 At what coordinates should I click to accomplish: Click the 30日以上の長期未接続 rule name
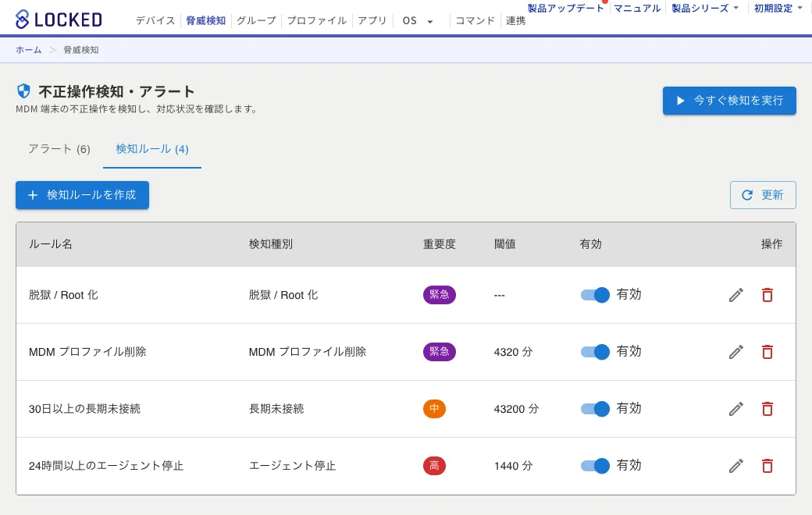point(84,409)
